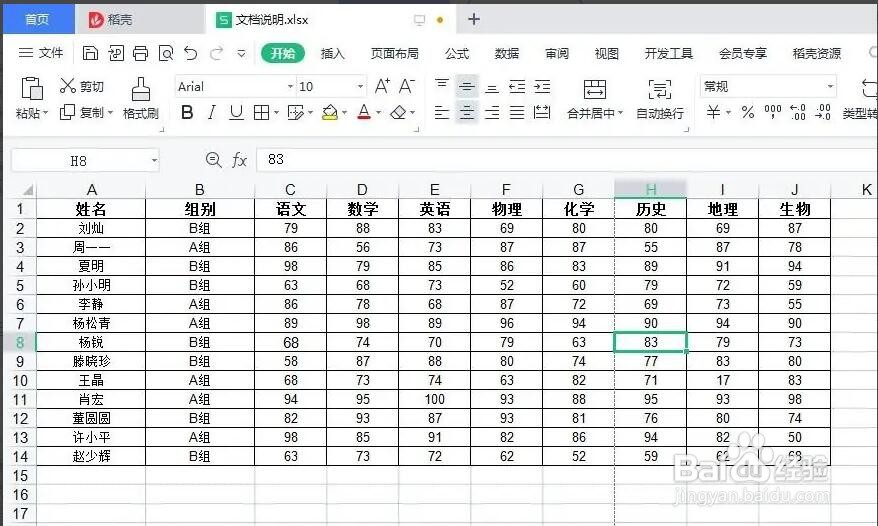The width and height of the screenshot is (878, 526).
Task: Click the new tab plus button
Action: pos(474,19)
